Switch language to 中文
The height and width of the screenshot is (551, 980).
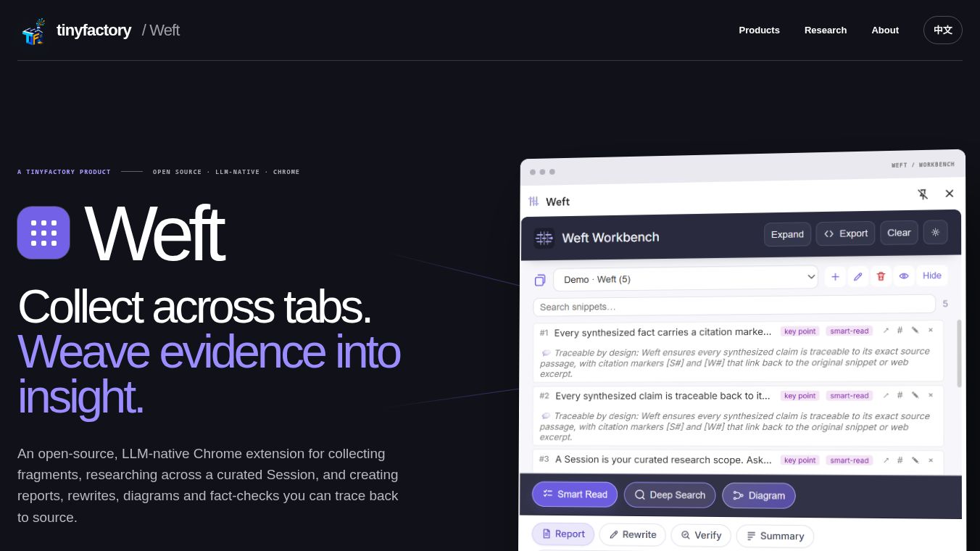[x=942, y=30]
